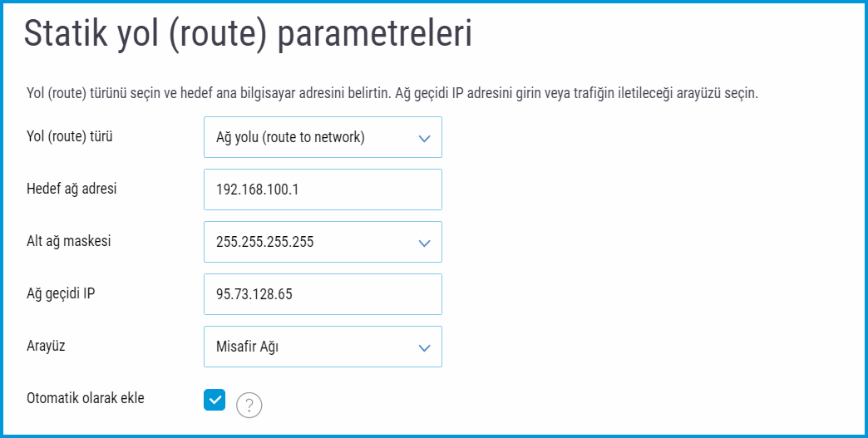Click the 'Arayüz' label
868x438 pixels.
coord(47,346)
